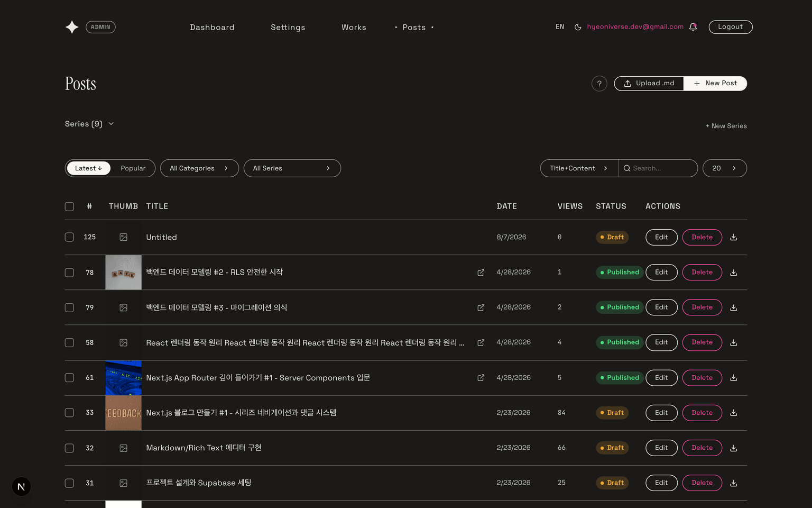Check post 78 row checkbox
The width and height of the screenshot is (812, 508).
(x=69, y=273)
